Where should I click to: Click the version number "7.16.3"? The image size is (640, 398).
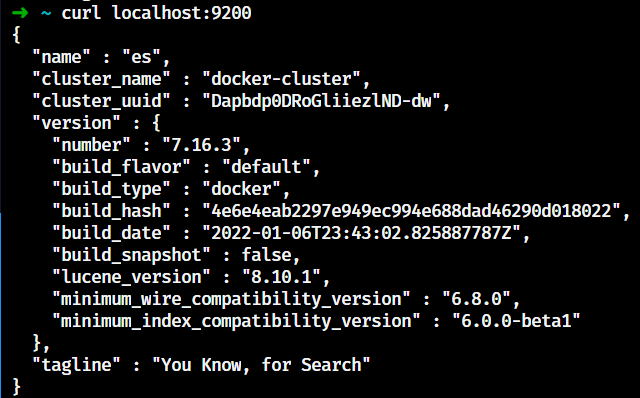tap(202, 145)
